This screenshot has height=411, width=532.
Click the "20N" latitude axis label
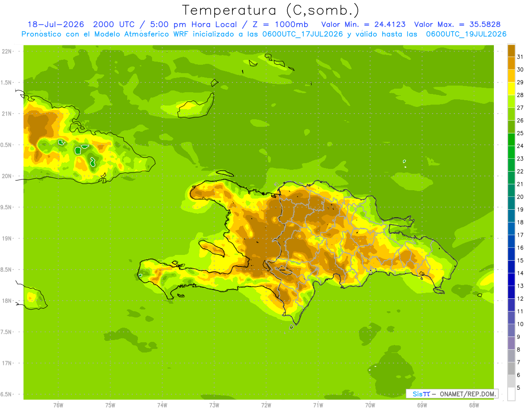(6, 176)
